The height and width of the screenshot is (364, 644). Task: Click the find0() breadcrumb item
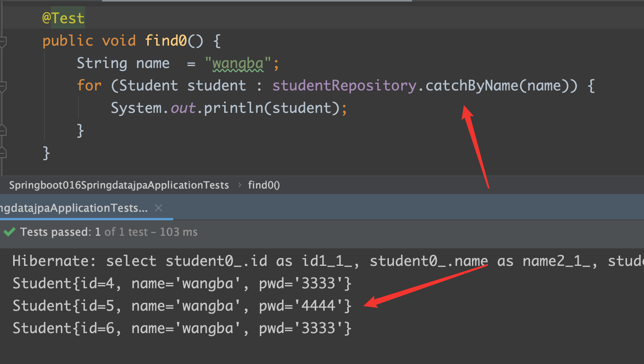(264, 185)
